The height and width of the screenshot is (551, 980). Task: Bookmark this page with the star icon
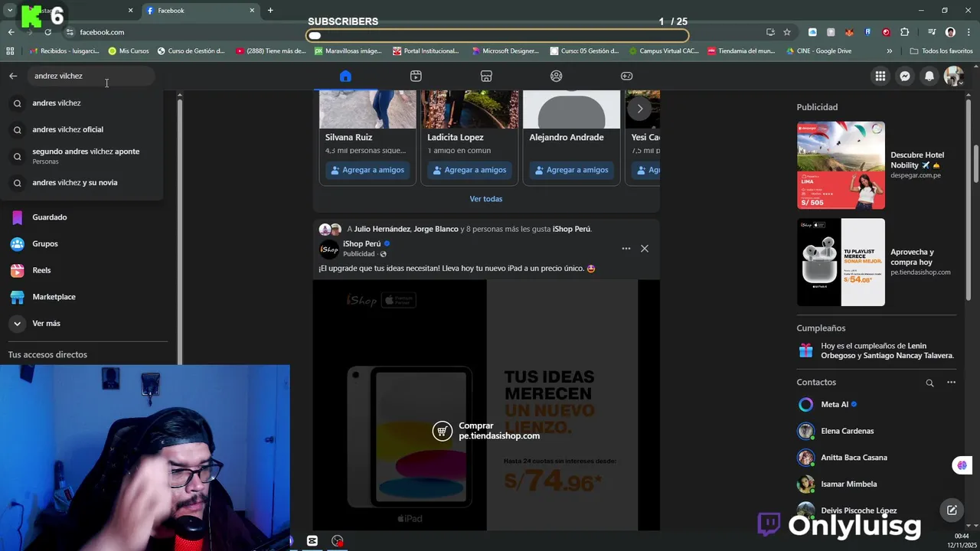point(787,32)
